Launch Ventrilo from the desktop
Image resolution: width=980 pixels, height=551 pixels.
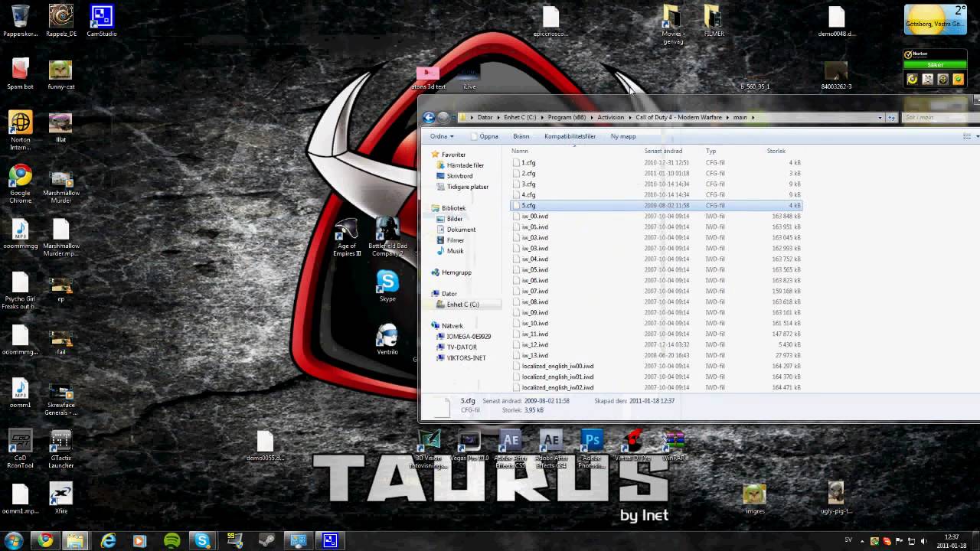(x=387, y=339)
